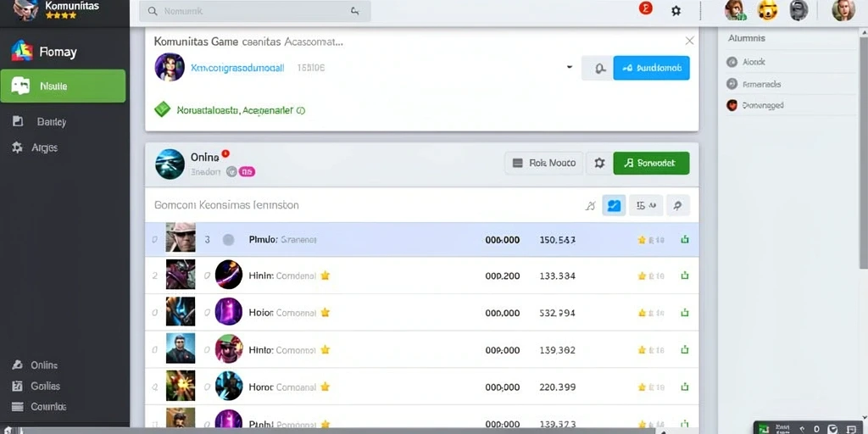
Task: Click the gray circle in Plmulo row
Action: click(x=228, y=240)
